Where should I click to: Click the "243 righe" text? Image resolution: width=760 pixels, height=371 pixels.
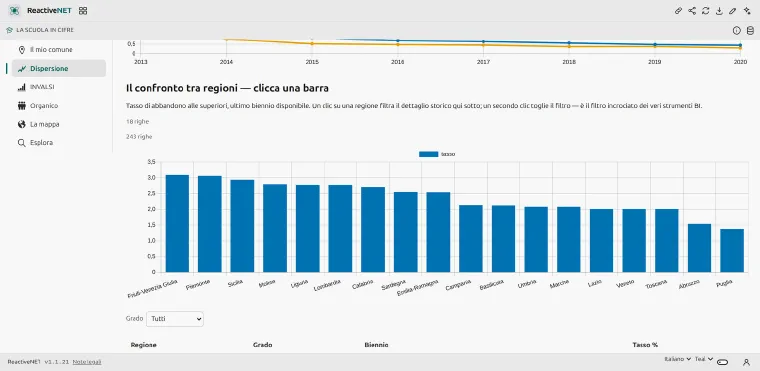139,137
